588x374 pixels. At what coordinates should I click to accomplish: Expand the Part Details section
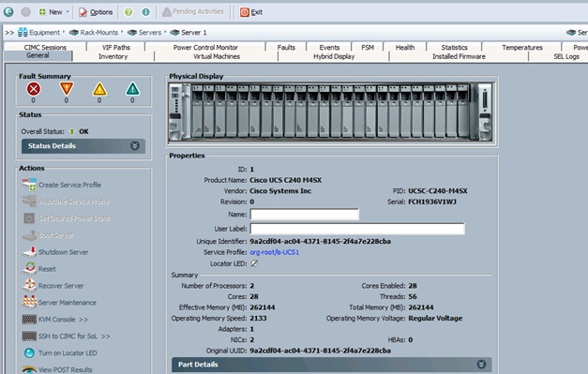coord(331,365)
